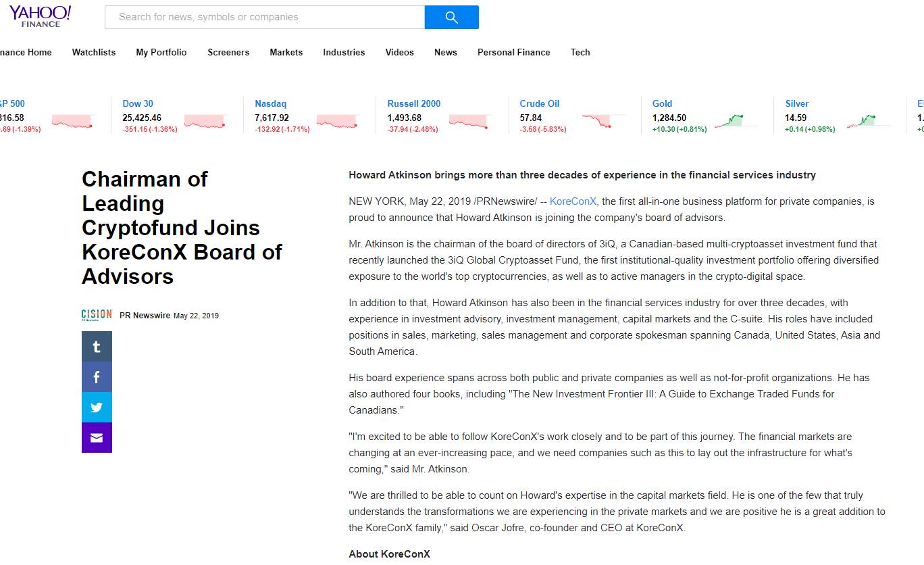Click Nasdaq value 7,617.92
The width and height of the screenshot is (924, 565).
click(x=272, y=118)
